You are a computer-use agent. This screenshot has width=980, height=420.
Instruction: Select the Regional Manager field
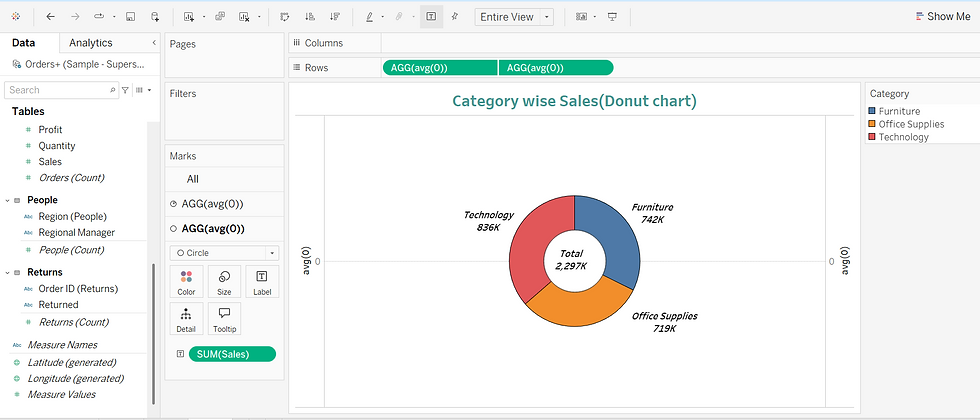pyautogui.click(x=76, y=232)
